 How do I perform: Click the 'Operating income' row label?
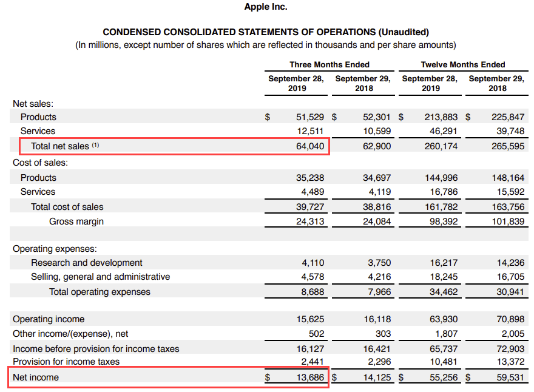pyautogui.click(x=49, y=319)
